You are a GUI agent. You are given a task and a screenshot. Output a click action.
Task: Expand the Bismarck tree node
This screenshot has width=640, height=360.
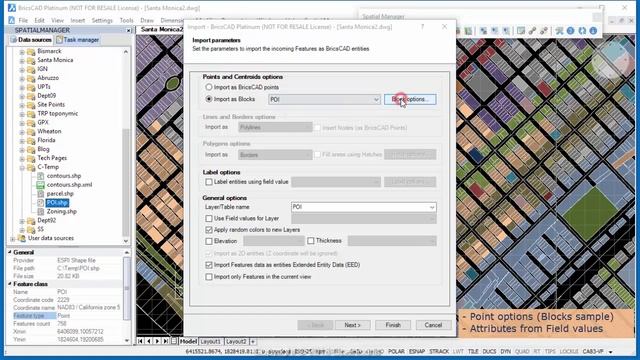22,52
